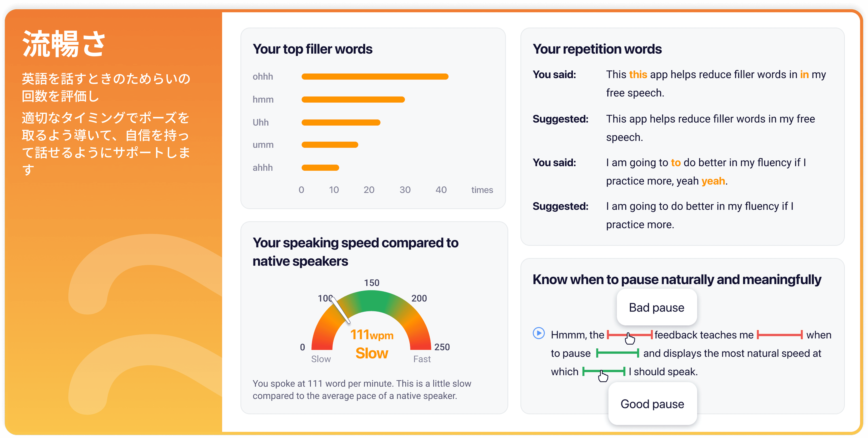Click 'Your top filler words' card title
Image resolution: width=868 pixels, height=438 pixels.
312,49
